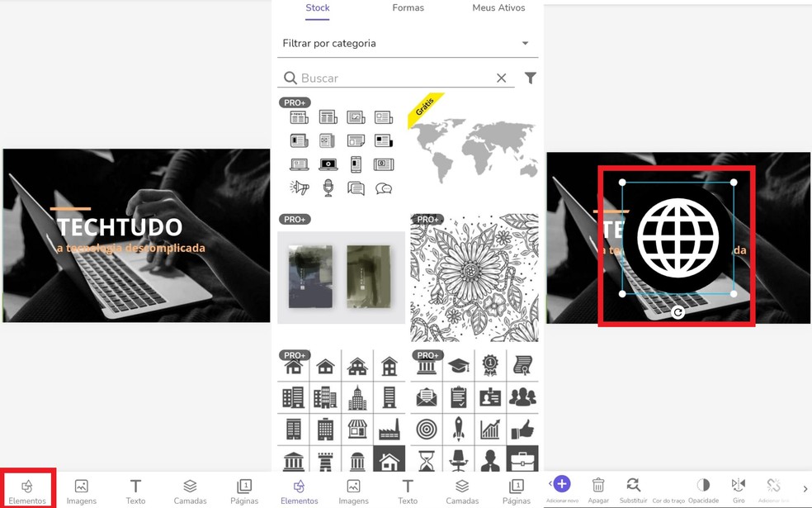This screenshot has height=508, width=812.
Task: Flip the element with the Giro icon
Action: pos(739,485)
